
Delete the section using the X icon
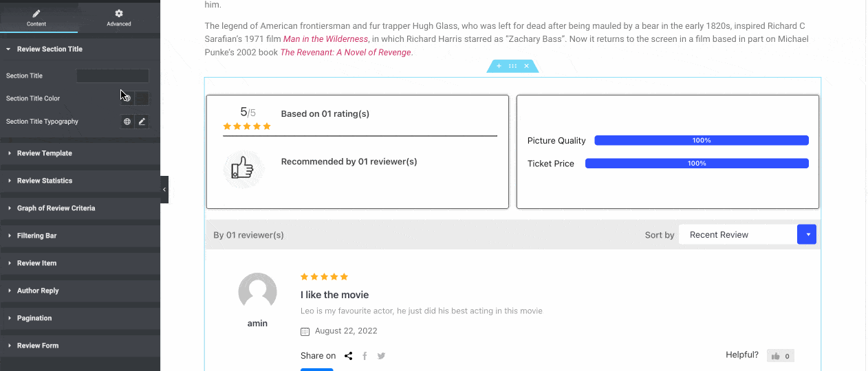click(526, 66)
